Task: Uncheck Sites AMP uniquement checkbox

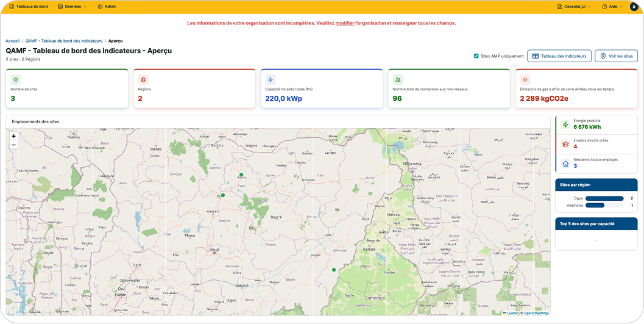Action: pyautogui.click(x=476, y=56)
